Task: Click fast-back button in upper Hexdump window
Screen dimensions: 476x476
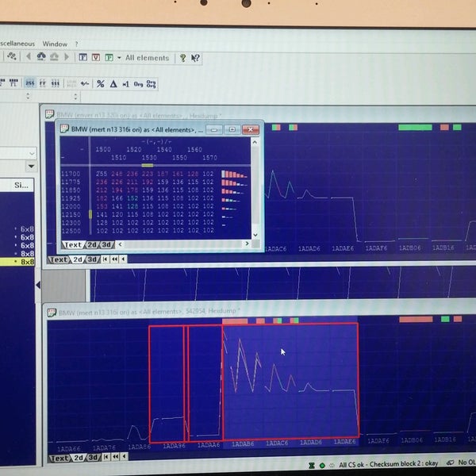Action: pyautogui.click(x=114, y=259)
